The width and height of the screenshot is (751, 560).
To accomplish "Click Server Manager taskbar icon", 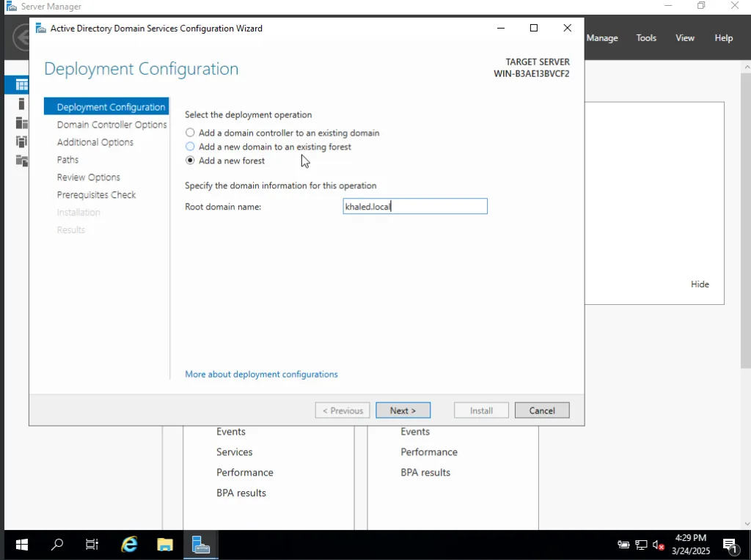I will [201, 545].
